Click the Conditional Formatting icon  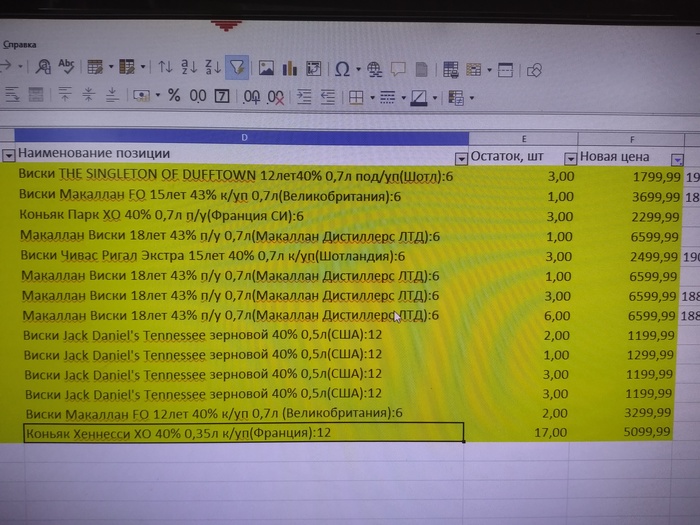[456, 98]
